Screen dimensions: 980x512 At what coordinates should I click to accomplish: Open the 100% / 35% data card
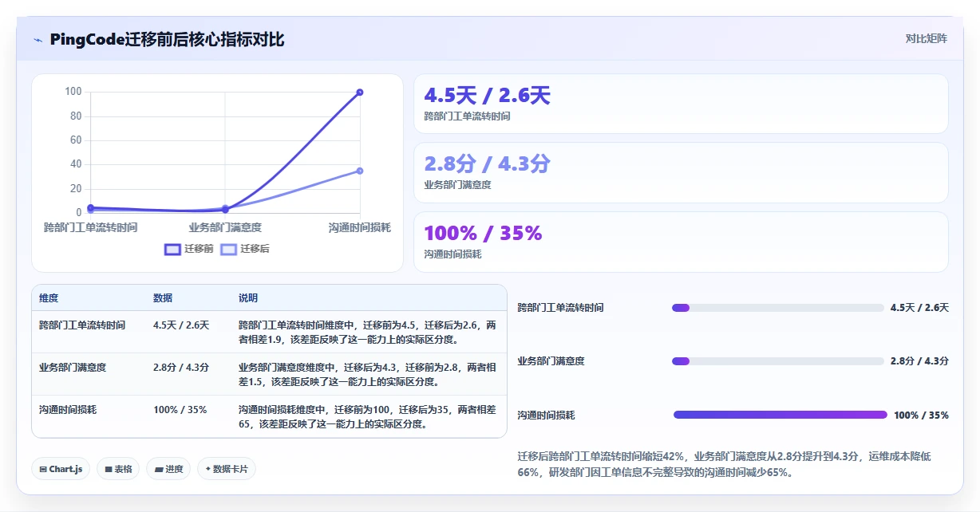pyautogui.click(x=681, y=242)
